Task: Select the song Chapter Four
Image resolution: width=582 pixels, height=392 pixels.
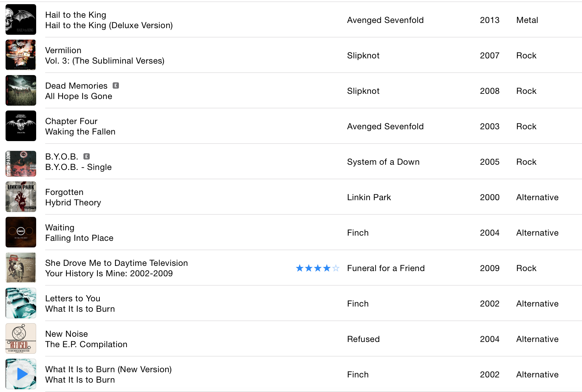Action: click(x=71, y=121)
